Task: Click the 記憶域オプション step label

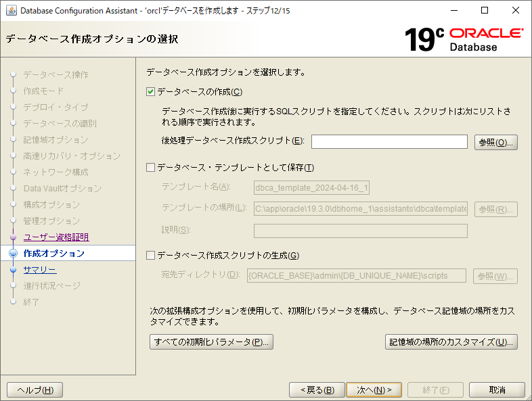Action: tap(56, 140)
